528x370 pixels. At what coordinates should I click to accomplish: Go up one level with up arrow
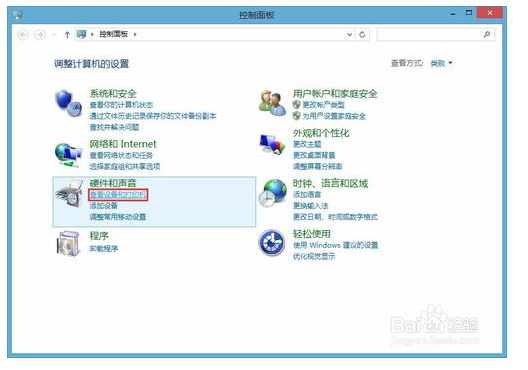click(x=67, y=35)
